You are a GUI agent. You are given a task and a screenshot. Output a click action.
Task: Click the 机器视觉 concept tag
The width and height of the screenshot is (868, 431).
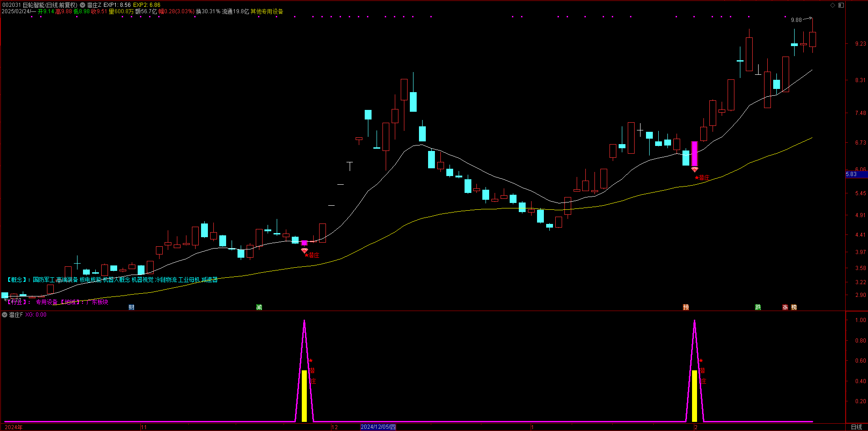pos(143,280)
